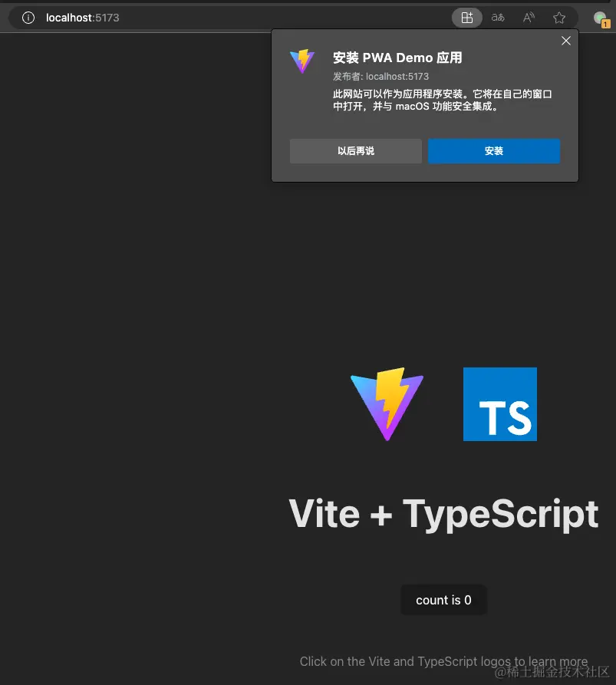This screenshot has width=616, height=685.
Task: Click the Vite logo on the page
Action: coord(387,404)
